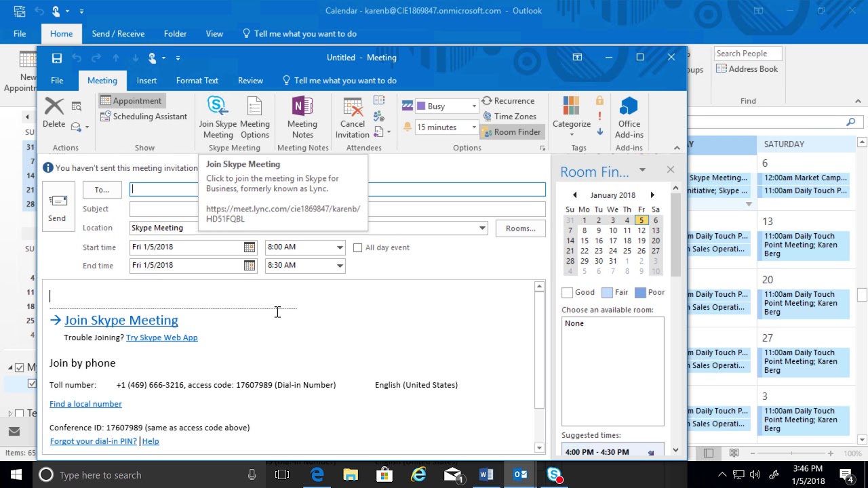Viewport: 868px width, 488px height.
Task: Click the Fair legend color swatch
Action: 607,293
